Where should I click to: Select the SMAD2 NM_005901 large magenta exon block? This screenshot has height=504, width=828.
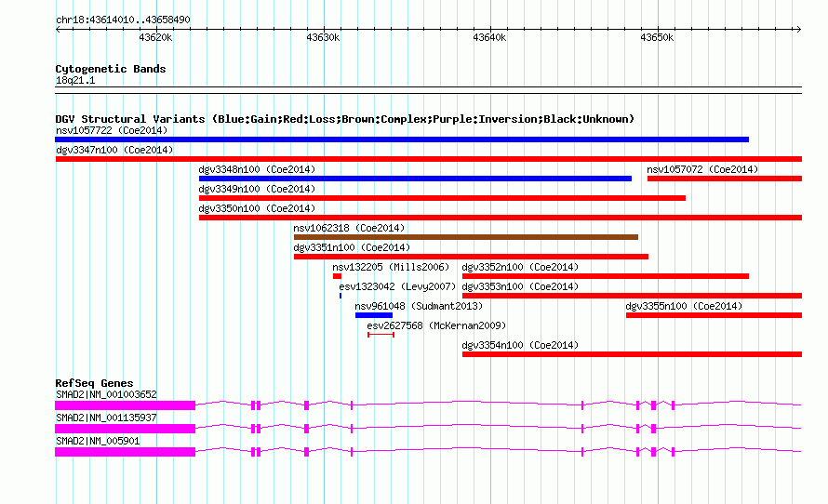point(126,452)
